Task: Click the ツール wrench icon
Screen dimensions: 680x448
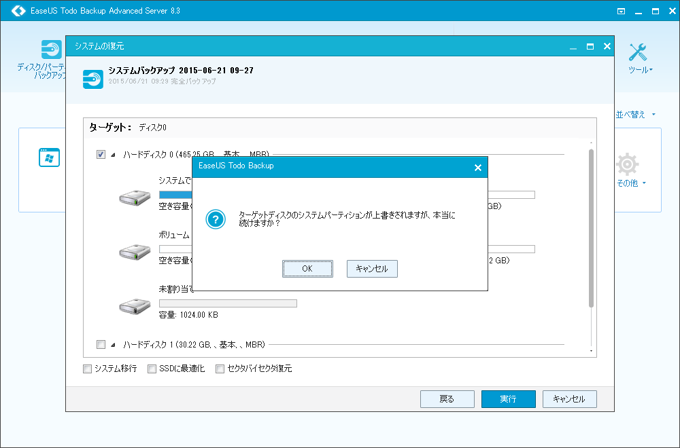Action: point(638,52)
